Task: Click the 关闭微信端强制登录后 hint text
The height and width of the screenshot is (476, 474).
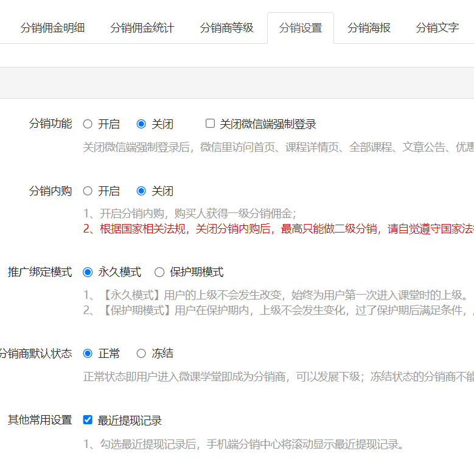Action: click(278, 147)
